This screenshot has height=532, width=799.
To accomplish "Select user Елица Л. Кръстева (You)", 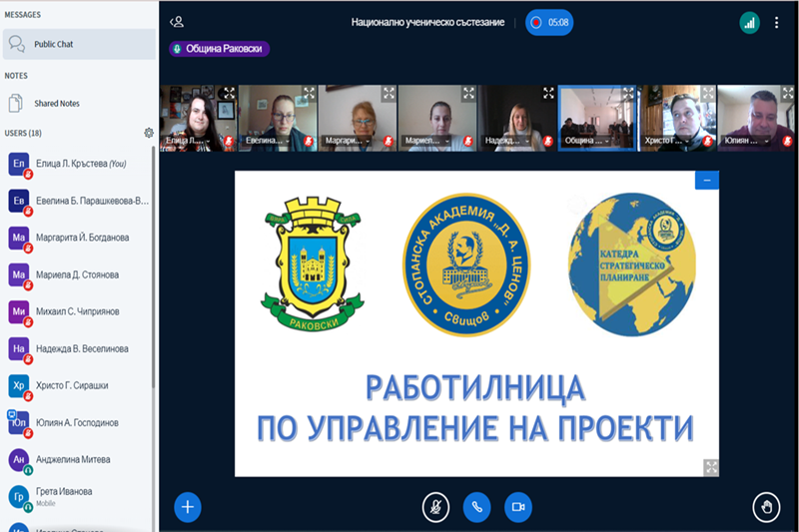I will click(x=78, y=164).
